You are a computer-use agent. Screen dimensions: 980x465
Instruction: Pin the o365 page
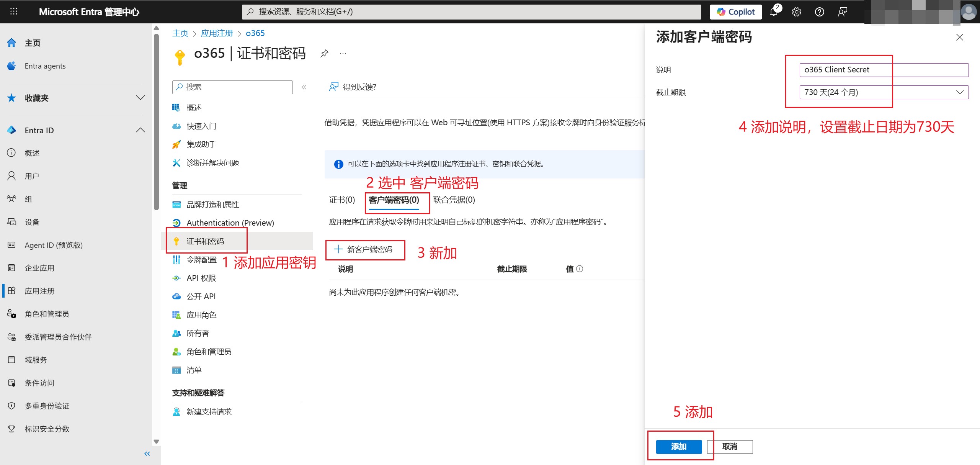point(324,53)
